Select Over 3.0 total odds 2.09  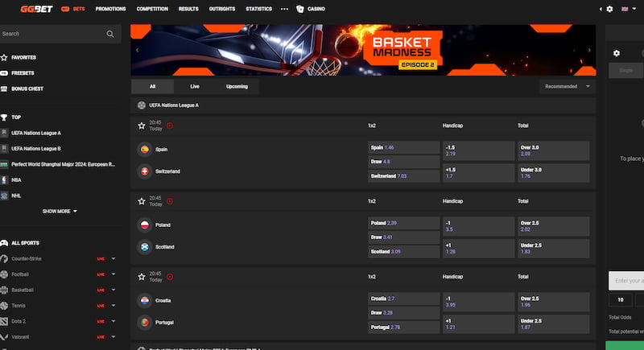553,150
